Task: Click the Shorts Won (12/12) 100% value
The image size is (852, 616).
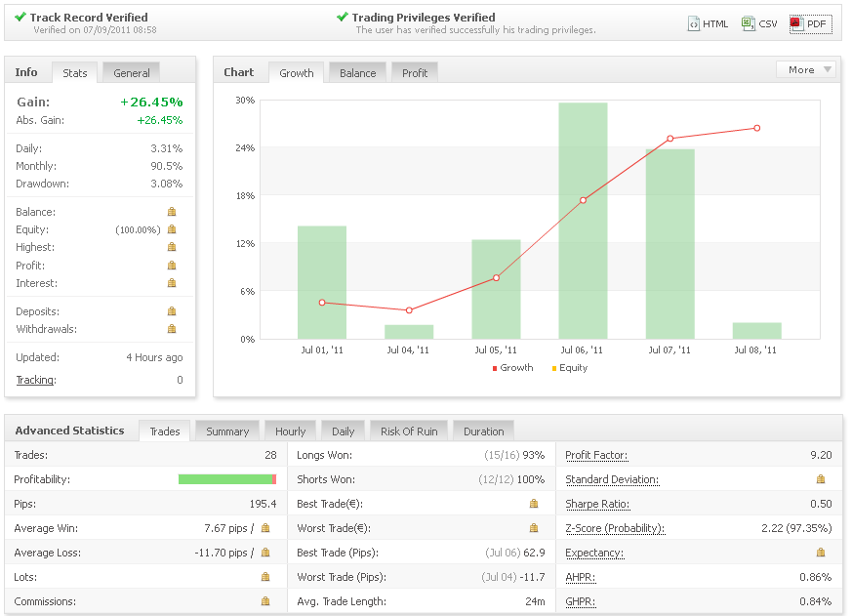Action: click(x=511, y=479)
